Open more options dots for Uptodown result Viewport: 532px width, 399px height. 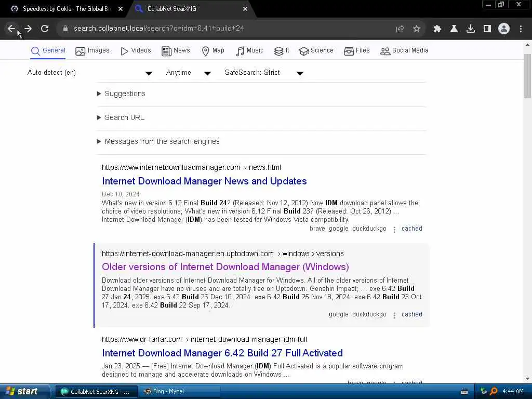pos(394,315)
